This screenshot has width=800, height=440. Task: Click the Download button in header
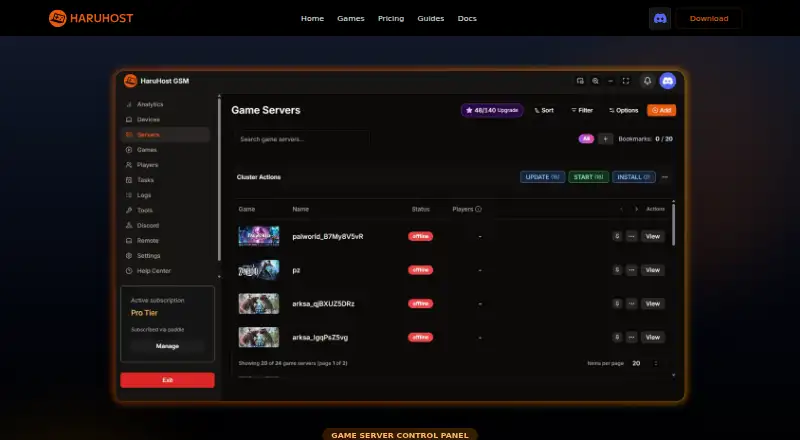click(709, 18)
